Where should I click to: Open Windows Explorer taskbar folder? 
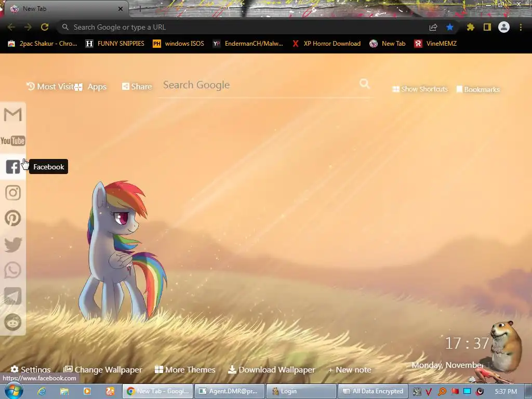64,391
